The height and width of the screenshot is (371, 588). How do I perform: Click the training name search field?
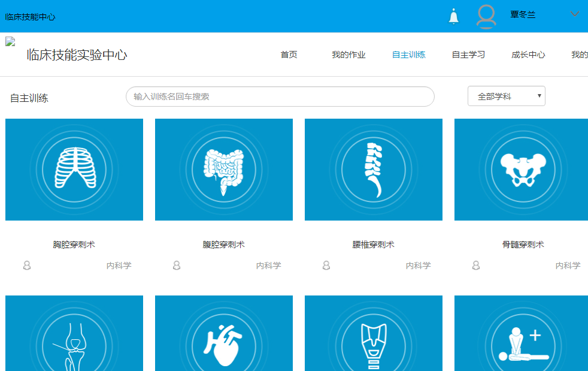[280, 96]
